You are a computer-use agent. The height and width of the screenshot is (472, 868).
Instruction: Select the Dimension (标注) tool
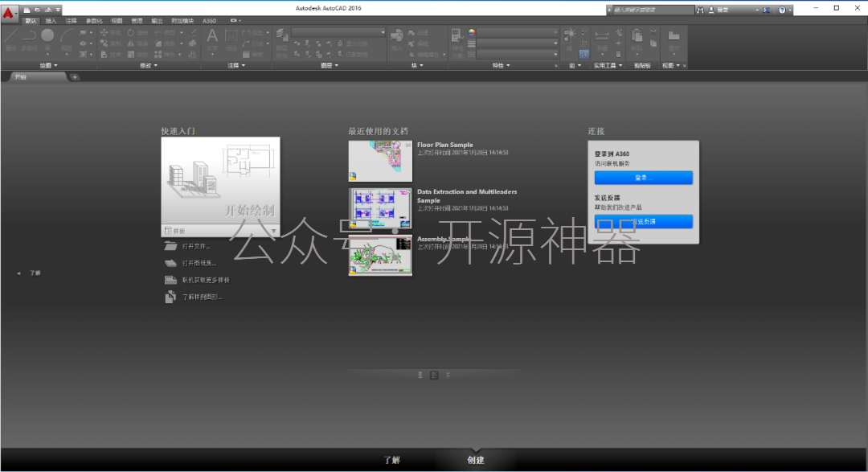231,39
